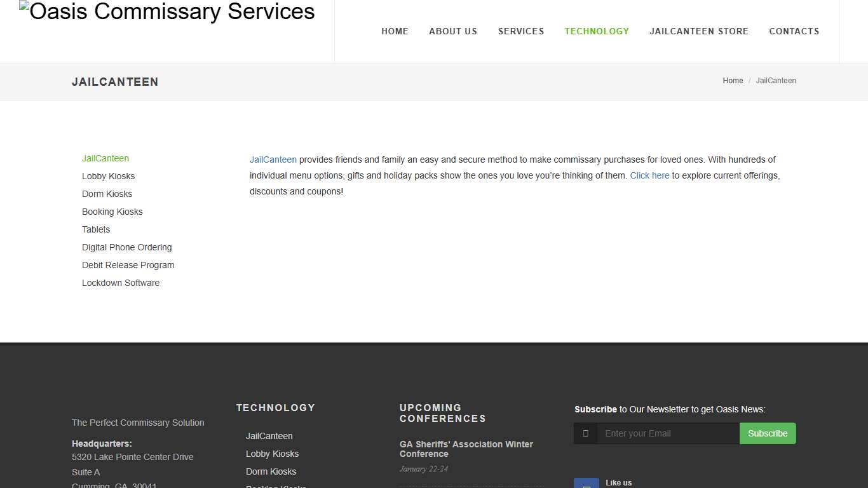Open the ABOUT US menu item
The height and width of the screenshot is (488, 868).
453,31
